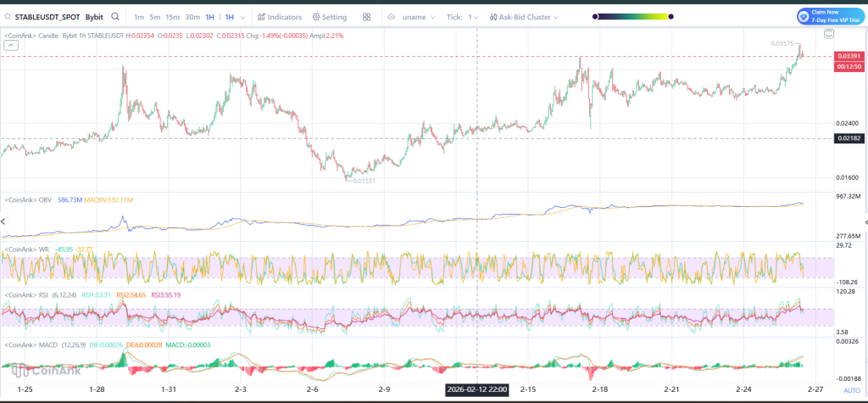Image resolution: width=868 pixels, height=403 pixels.
Task: Collapse the candle legend with the chevron-up button
Action: point(10,46)
